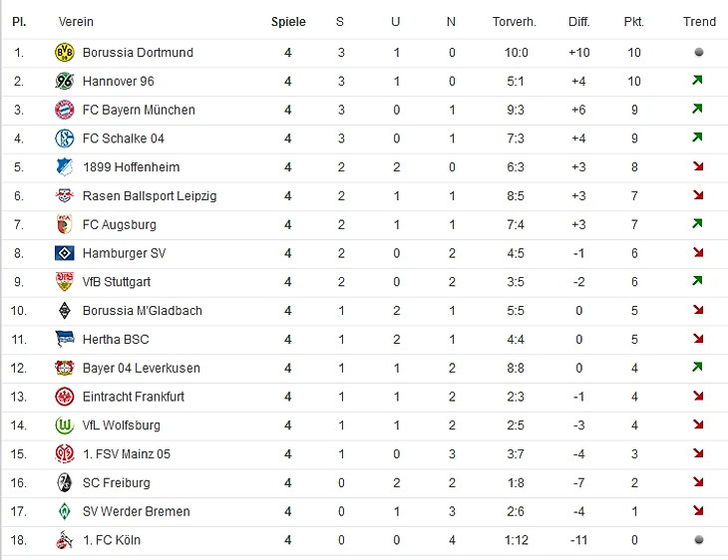
Task: Click the Hamburger SV diamond logo
Action: (x=65, y=253)
